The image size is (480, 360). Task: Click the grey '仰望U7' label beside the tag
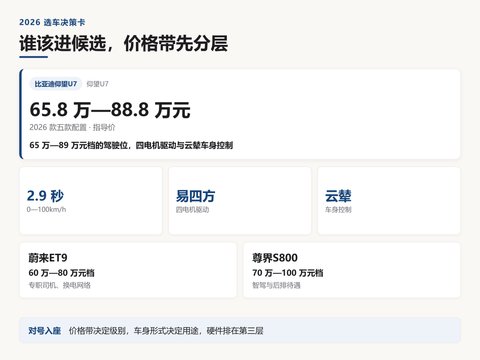[97, 84]
